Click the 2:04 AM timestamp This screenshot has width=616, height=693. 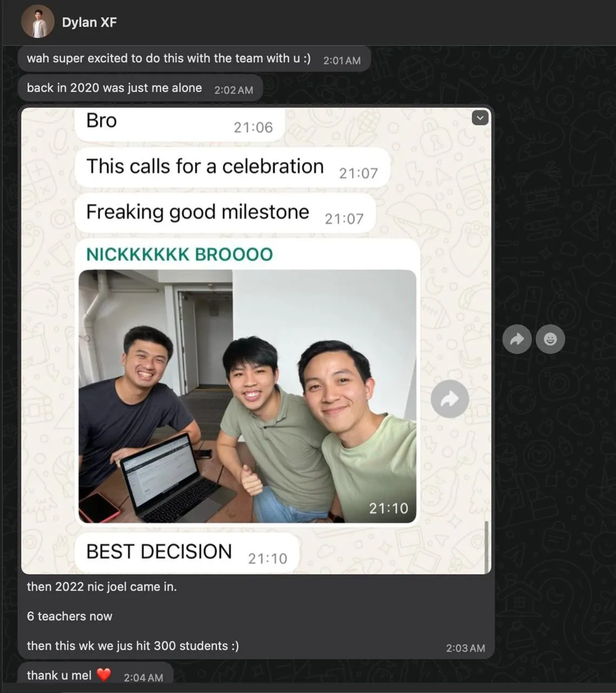pos(143,678)
